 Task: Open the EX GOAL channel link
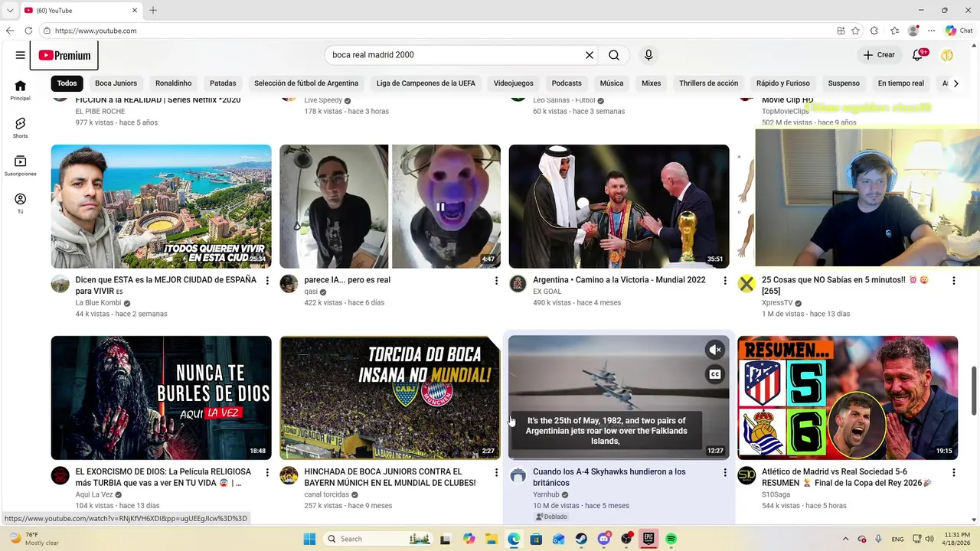pyautogui.click(x=547, y=292)
